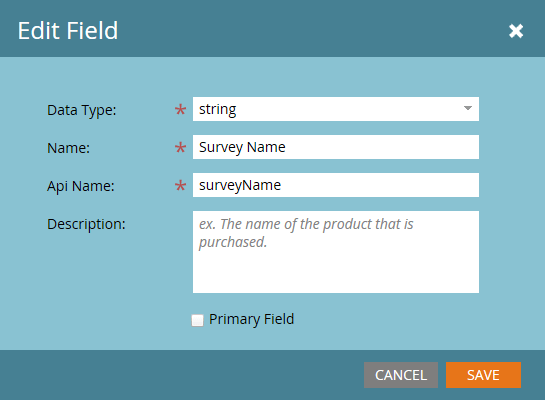This screenshot has width=545, height=400.
Task: Click the Api Name label
Action: (81, 186)
